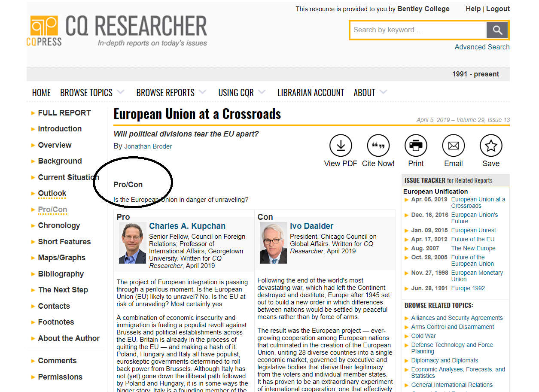
Task: Expand the ABOUT dropdown
Action: 365,92
